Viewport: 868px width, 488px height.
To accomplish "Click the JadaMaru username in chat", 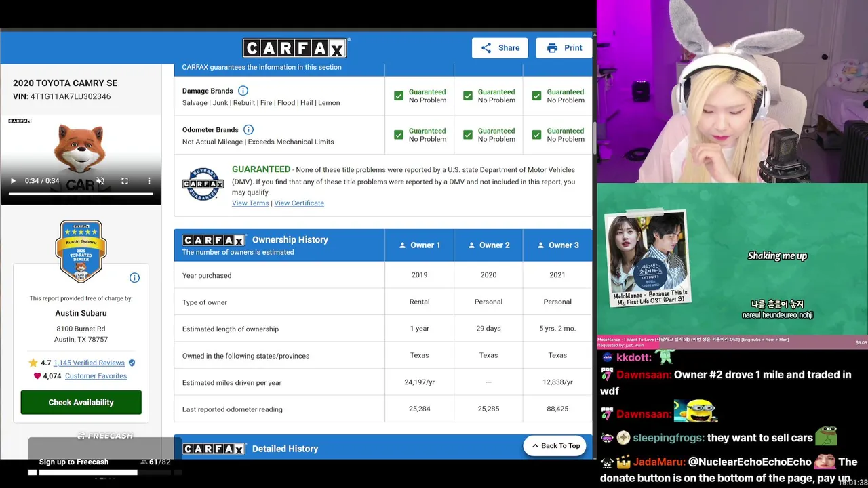I will [658, 462].
